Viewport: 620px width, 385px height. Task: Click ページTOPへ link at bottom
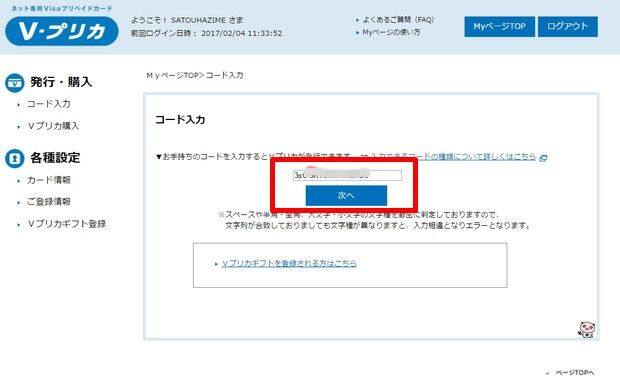click(x=575, y=373)
